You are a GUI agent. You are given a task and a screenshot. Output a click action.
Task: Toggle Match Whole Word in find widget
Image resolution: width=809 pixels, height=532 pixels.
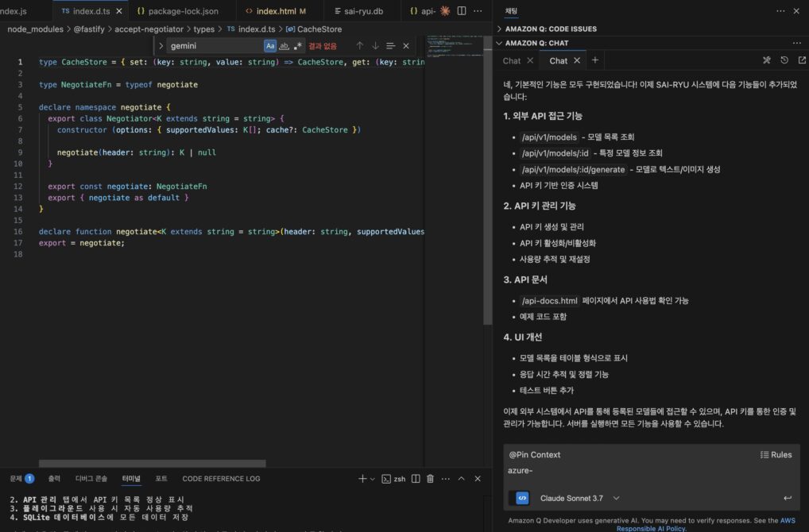tap(284, 46)
